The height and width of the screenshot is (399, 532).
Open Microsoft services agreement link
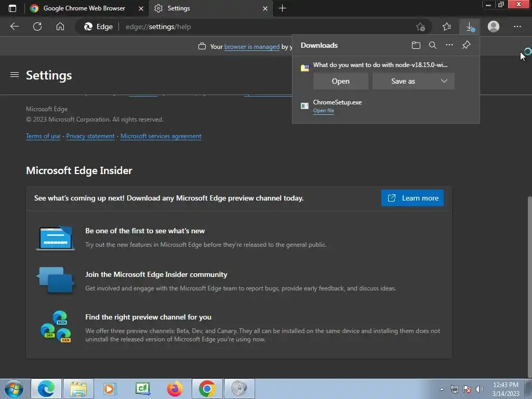(161, 136)
